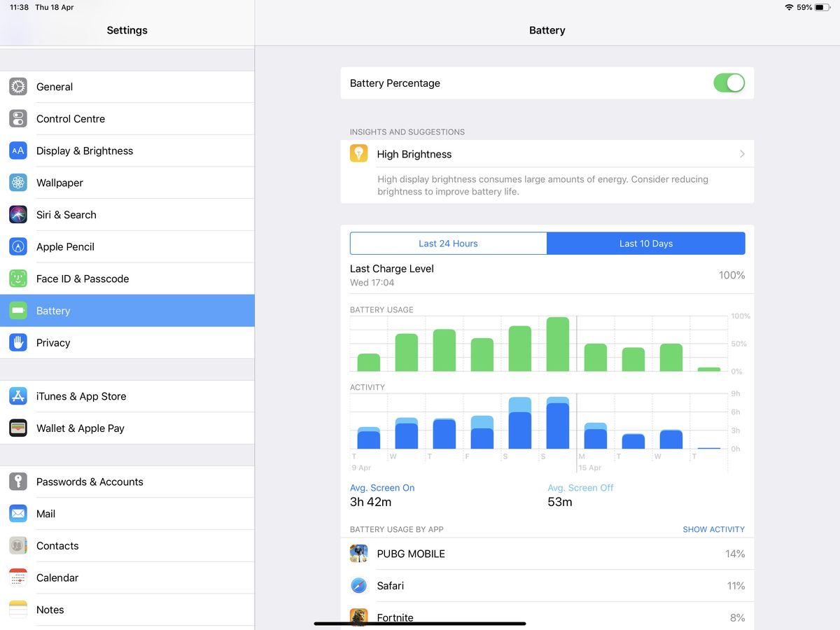Select the Display & Brightness icon

pyautogui.click(x=18, y=150)
